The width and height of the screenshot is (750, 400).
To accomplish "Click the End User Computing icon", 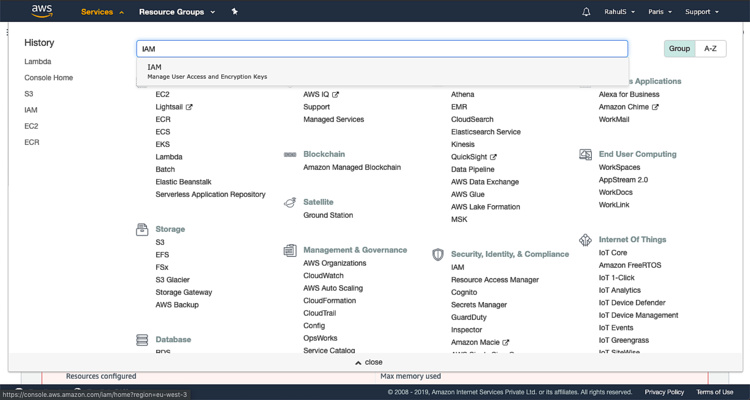I will (x=585, y=155).
